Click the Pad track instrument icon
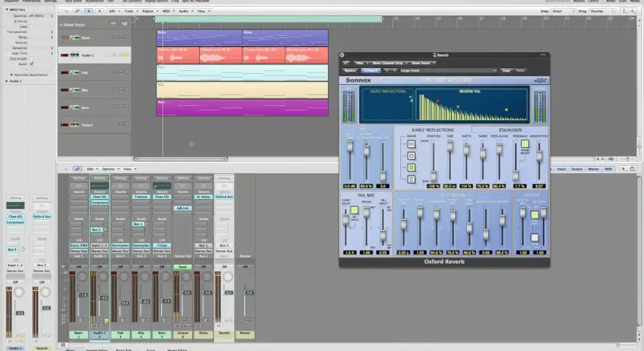Image resolution: width=644 pixels, height=351 pixels. pos(75,72)
